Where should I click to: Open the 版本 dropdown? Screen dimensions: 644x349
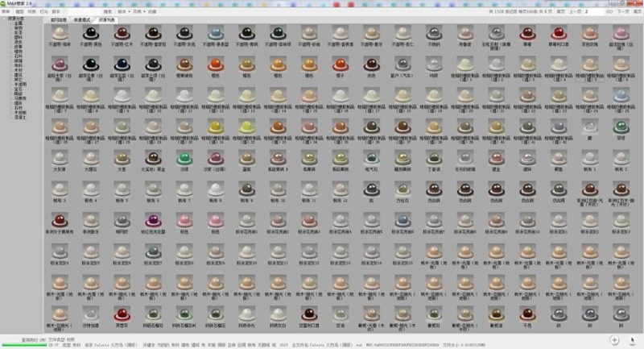coord(122,12)
